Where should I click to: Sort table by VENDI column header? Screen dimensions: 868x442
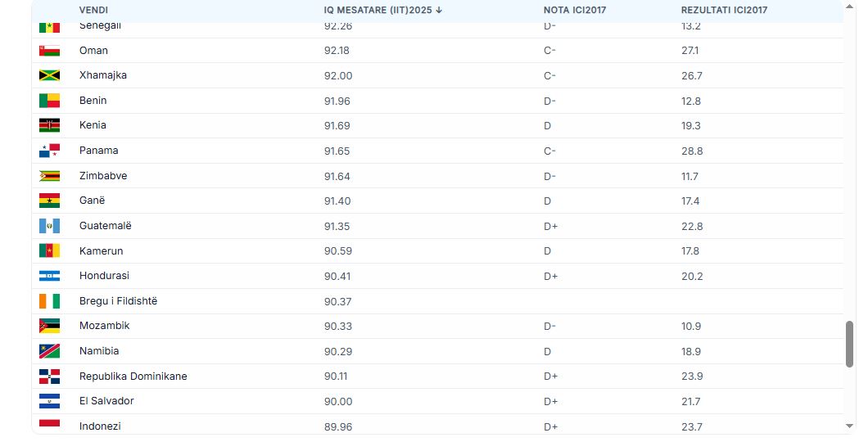[93, 10]
